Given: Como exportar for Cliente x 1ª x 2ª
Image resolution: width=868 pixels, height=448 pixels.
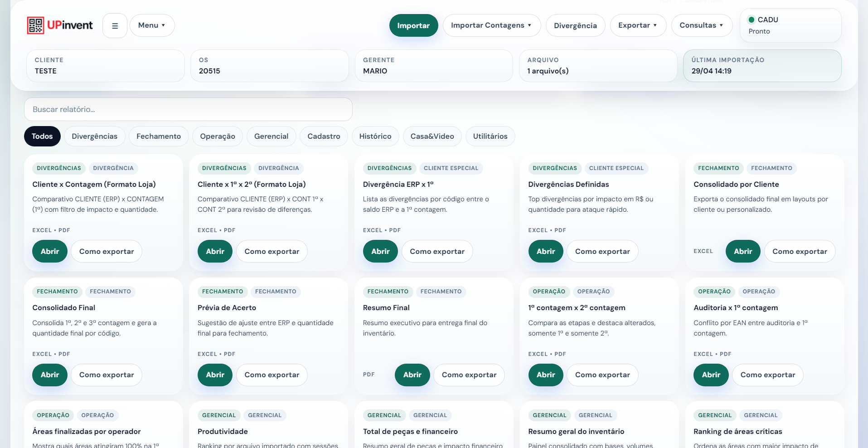Looking at the screenshot, I should (272, 251).
